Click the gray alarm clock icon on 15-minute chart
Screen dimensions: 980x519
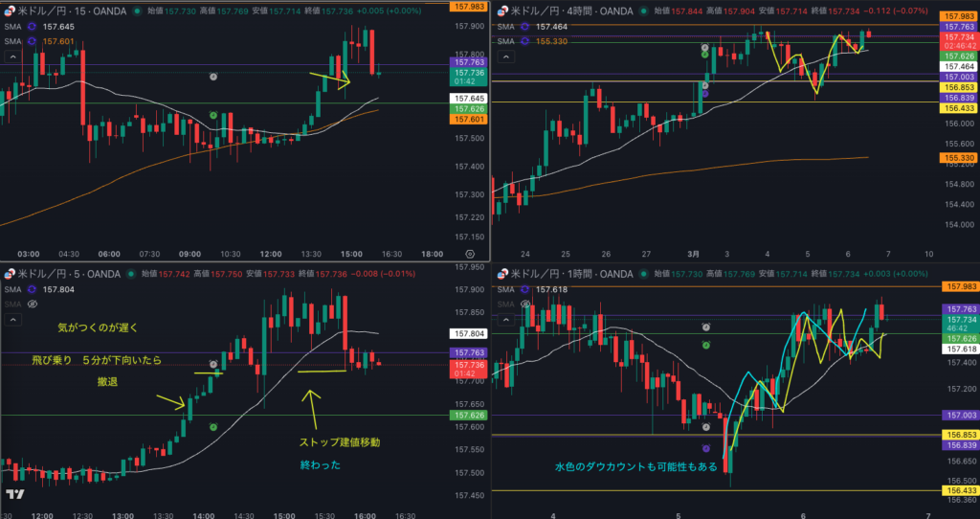tap(213, 76)
